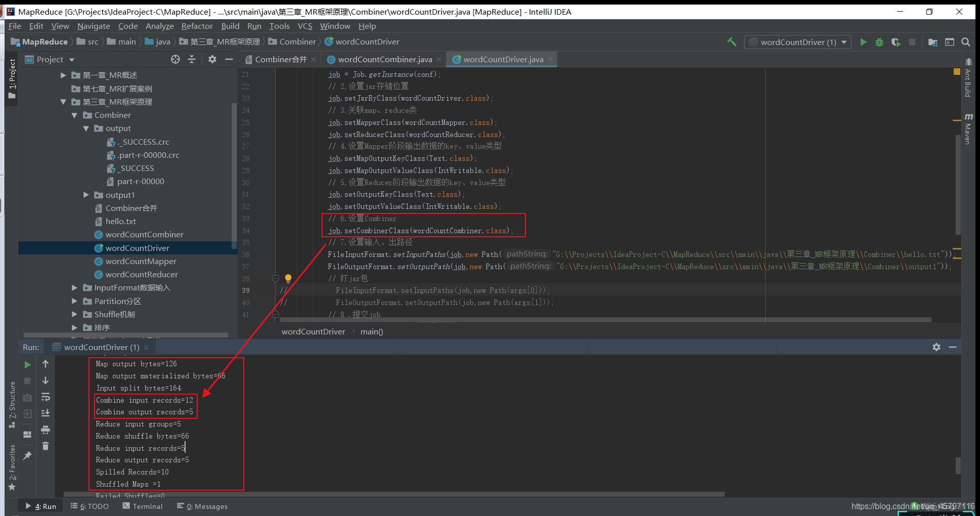Viewport: 980px width, 516px height.
Task: Expand the output1 folder
Action: pos(86,195)
